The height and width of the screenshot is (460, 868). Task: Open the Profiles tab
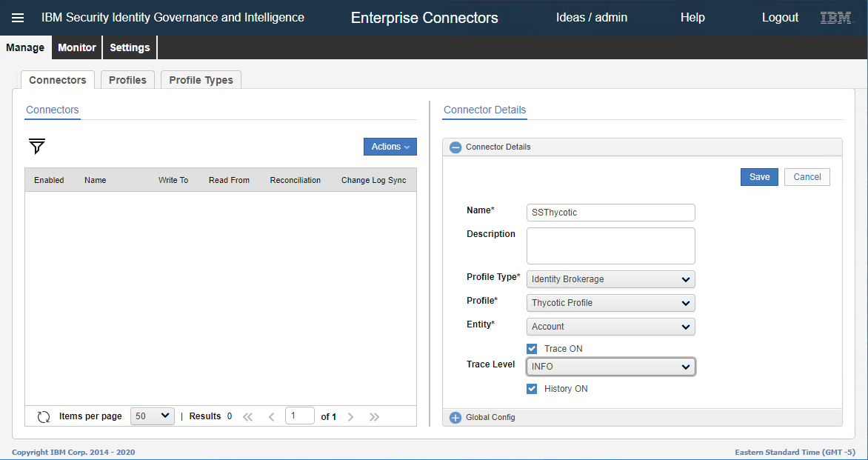[127, 79]
